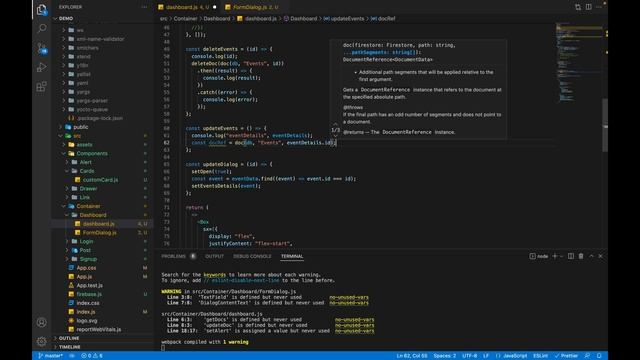Collapse the Cards folder
Image resolution: width=640 pixels, height=360 pixels.
87,171
